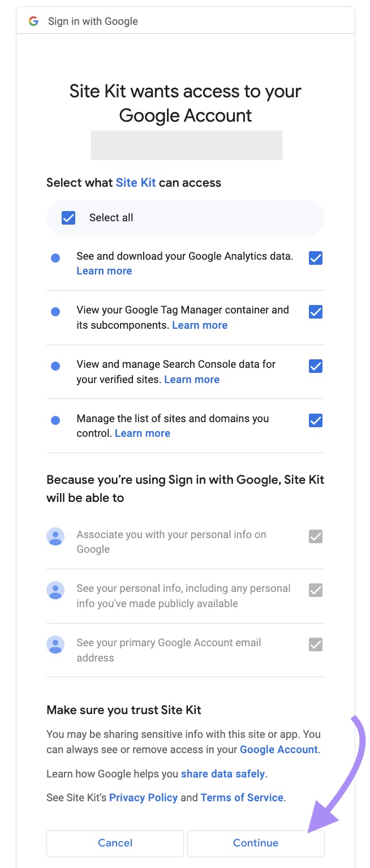Toggle the Tag Manager container access checkbox
The image size is (370, 868).
[x=315, y=312]
